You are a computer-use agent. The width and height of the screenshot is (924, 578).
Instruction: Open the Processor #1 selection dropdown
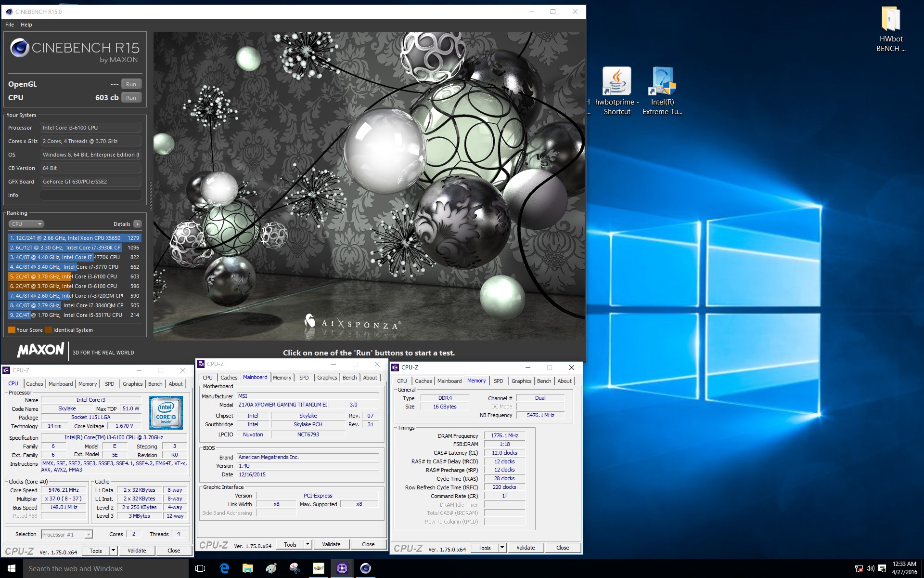pos(66,534)
